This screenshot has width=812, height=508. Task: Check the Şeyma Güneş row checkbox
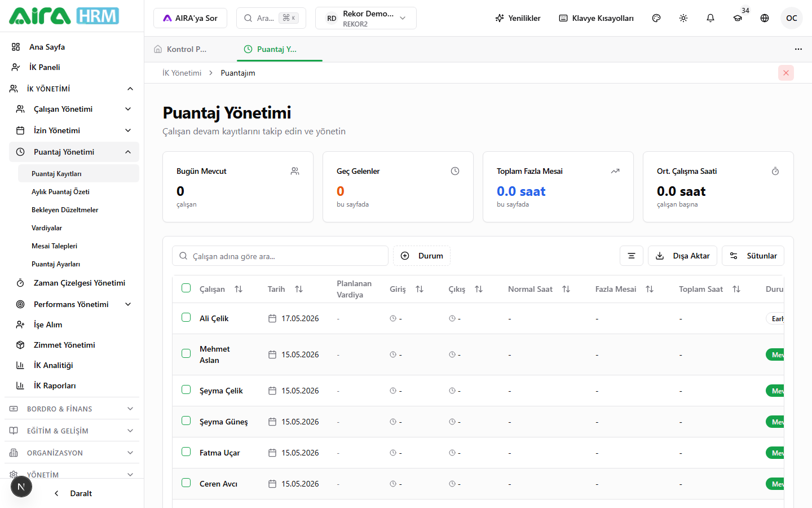(186, 421)
